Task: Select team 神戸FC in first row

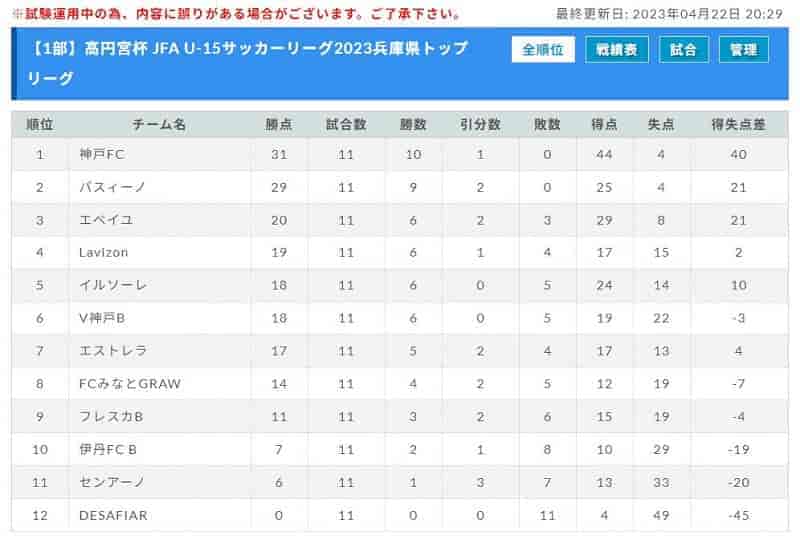Action: coord(102,154)
